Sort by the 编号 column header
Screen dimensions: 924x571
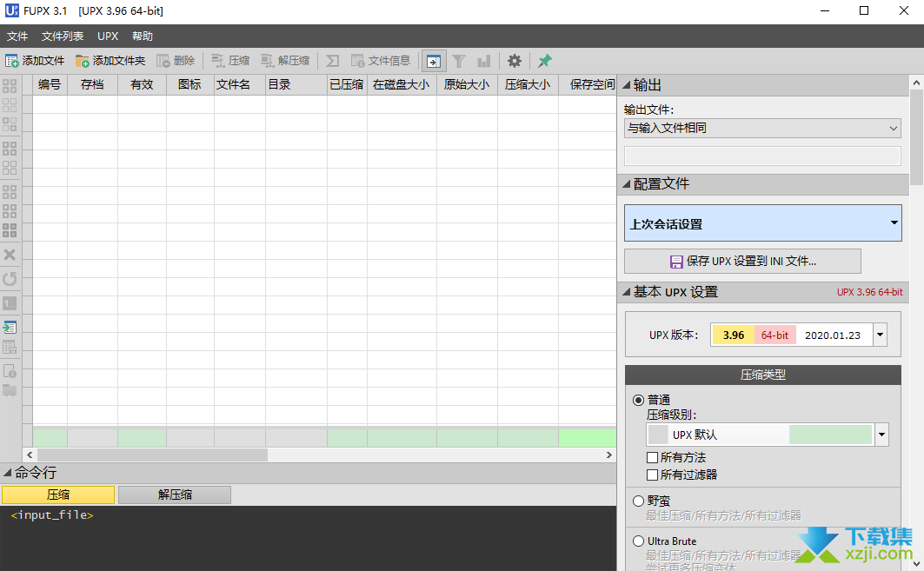click(50, 85)
